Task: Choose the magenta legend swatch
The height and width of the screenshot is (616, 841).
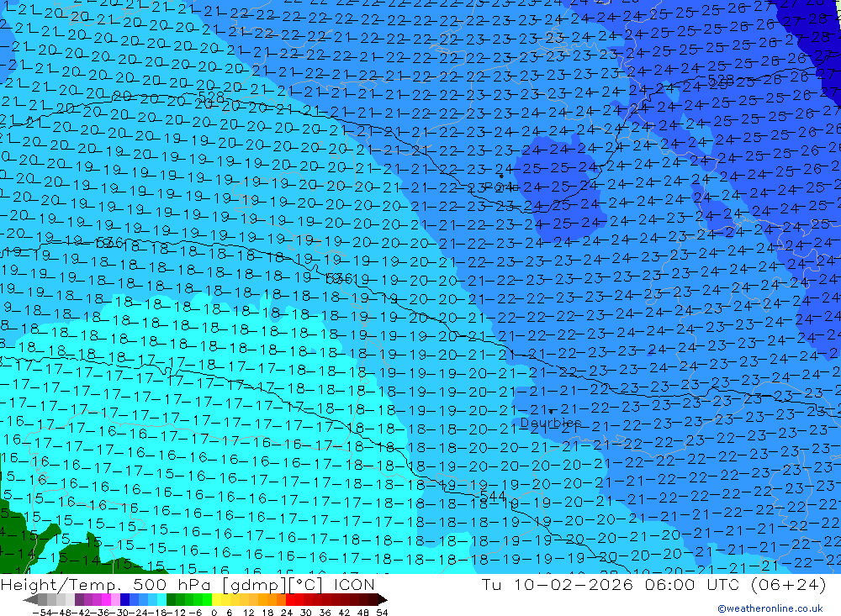Action: 106,600
